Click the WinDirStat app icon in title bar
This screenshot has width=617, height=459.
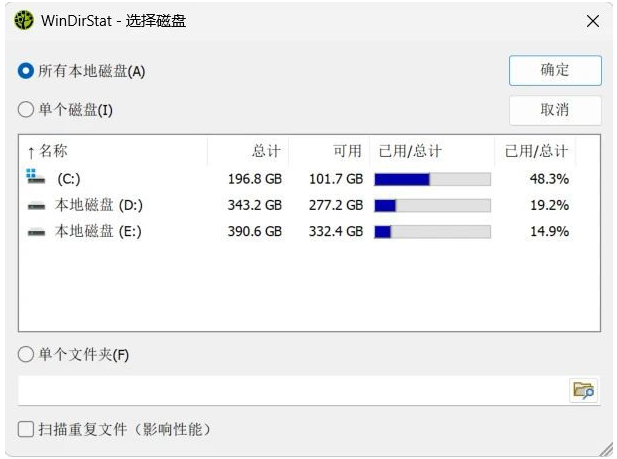click(x=24, y=20)
